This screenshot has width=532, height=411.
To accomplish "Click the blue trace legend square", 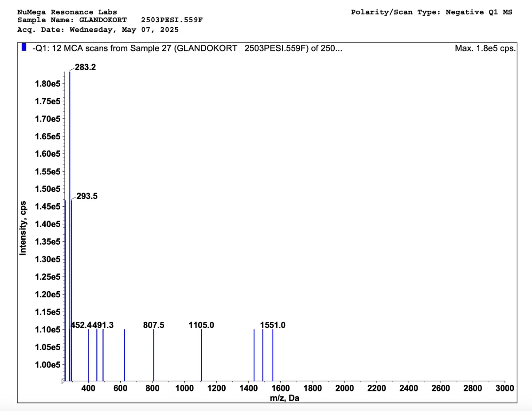I will 24,47.
